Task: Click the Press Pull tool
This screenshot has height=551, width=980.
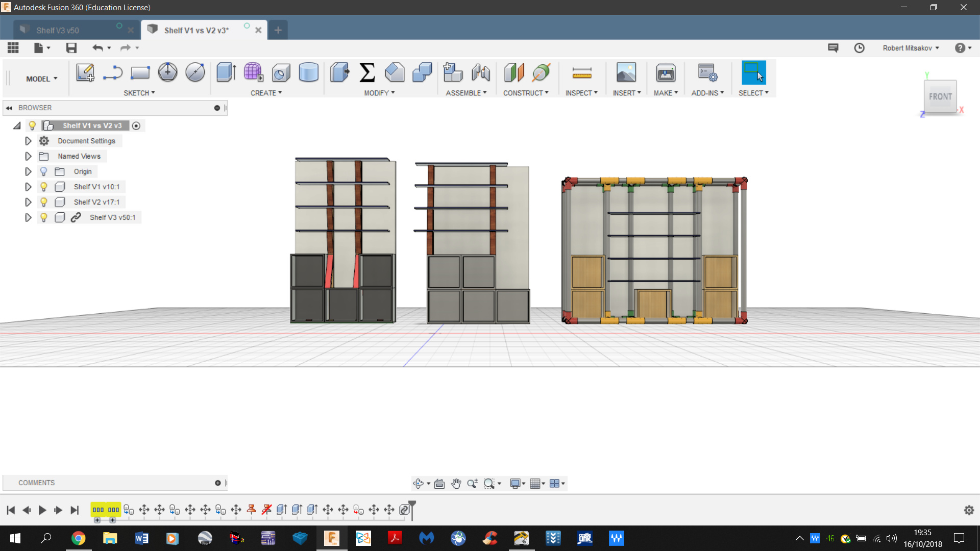Action: (x=339, y=72)
